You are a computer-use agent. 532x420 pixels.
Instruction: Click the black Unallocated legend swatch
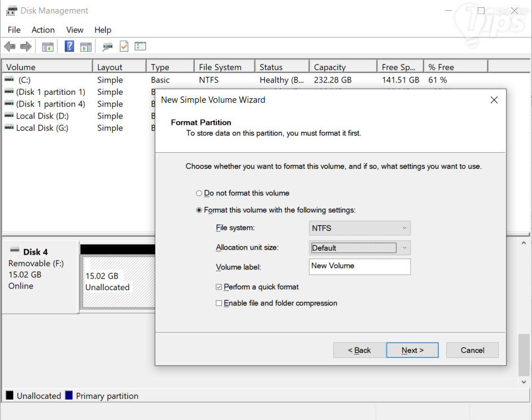pos(10,395)
